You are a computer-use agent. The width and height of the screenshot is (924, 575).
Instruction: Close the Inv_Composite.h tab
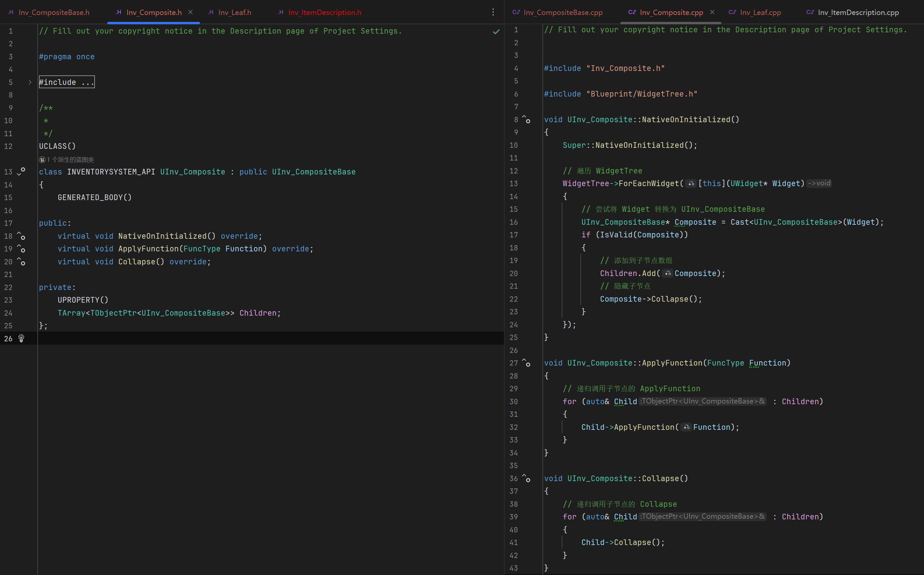[x=190, y=12]
